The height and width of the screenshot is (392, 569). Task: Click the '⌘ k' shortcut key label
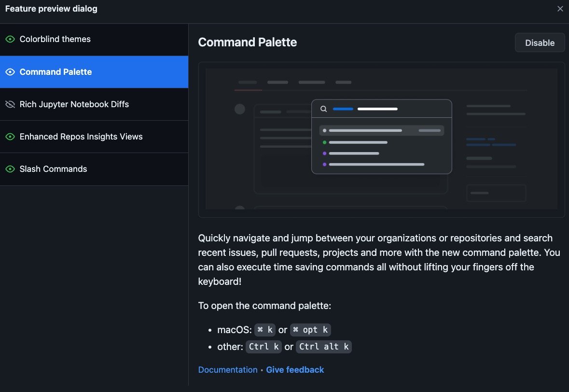coord(265,330)
